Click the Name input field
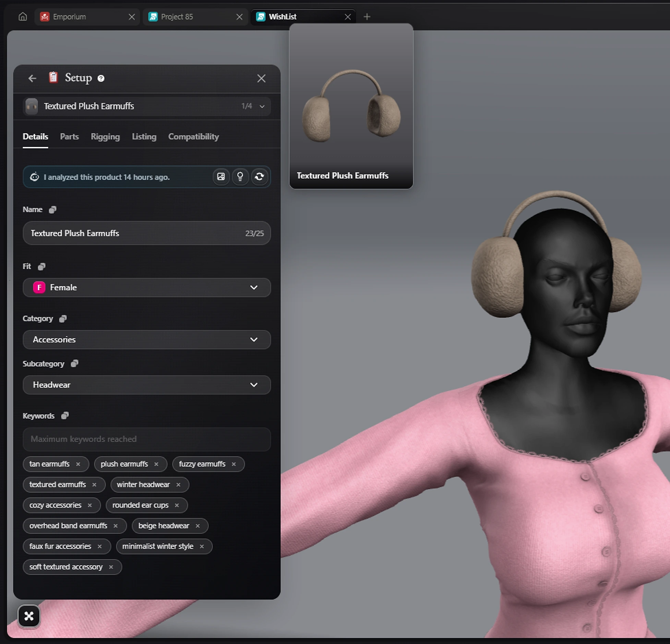Screen dimensions: 670x644 147,233
